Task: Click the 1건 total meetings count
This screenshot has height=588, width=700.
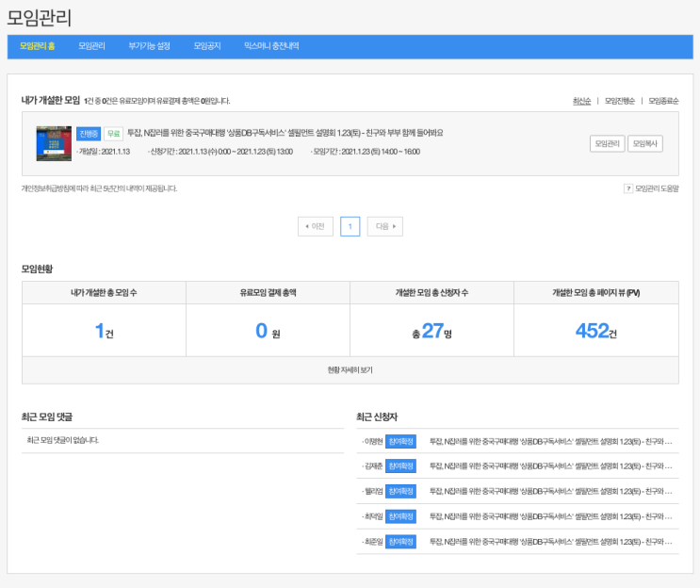Action: tap(104, 331)
